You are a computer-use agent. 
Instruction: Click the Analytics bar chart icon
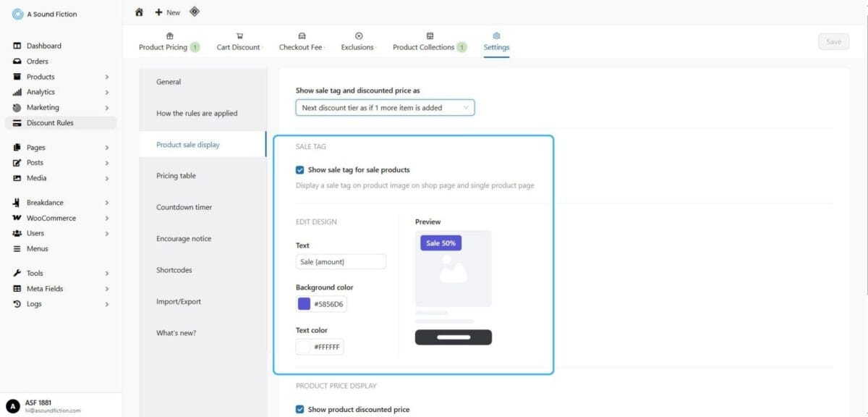click(17, 92)
